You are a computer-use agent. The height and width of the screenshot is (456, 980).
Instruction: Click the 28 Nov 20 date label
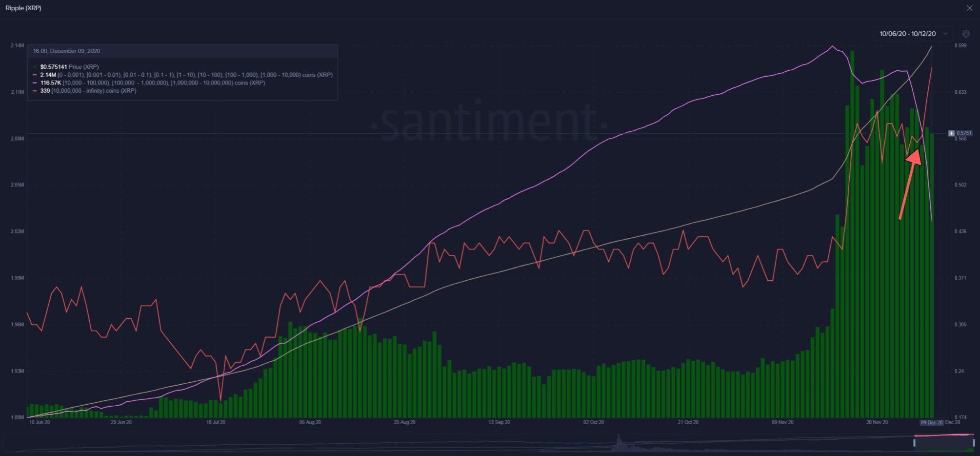(x=877, y=422)
